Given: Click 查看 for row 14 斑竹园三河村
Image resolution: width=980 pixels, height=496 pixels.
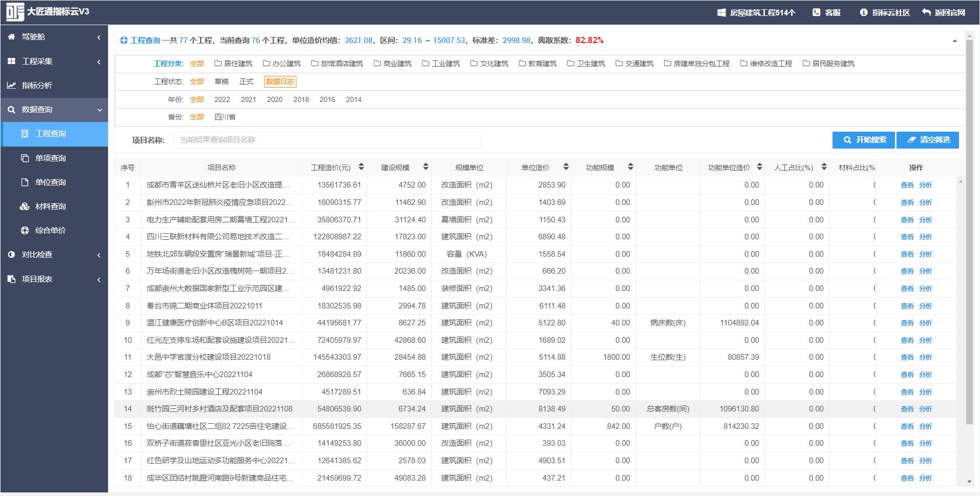Looking at the screenshot, I should tap(907, 409).
